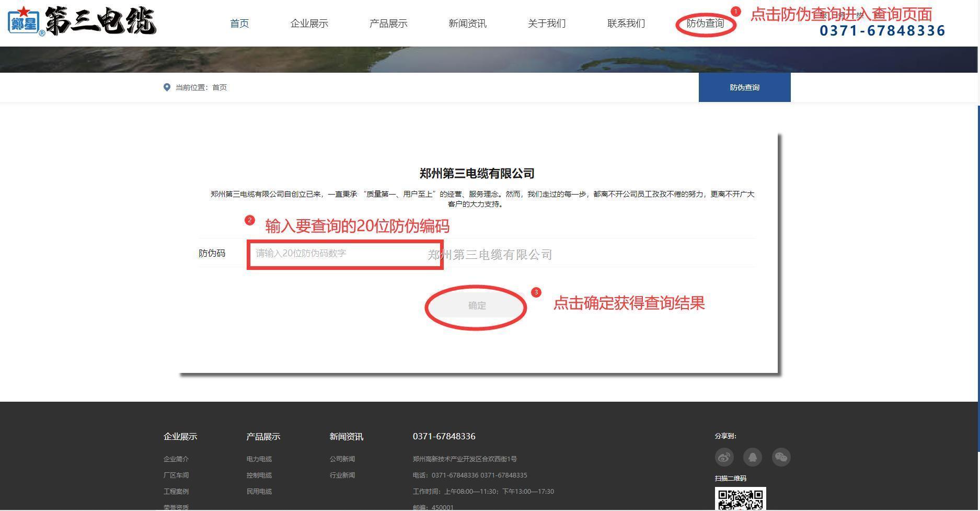
Task: Click the 郑州第三电缆有限公司 page heading
Action: [477, 173]
